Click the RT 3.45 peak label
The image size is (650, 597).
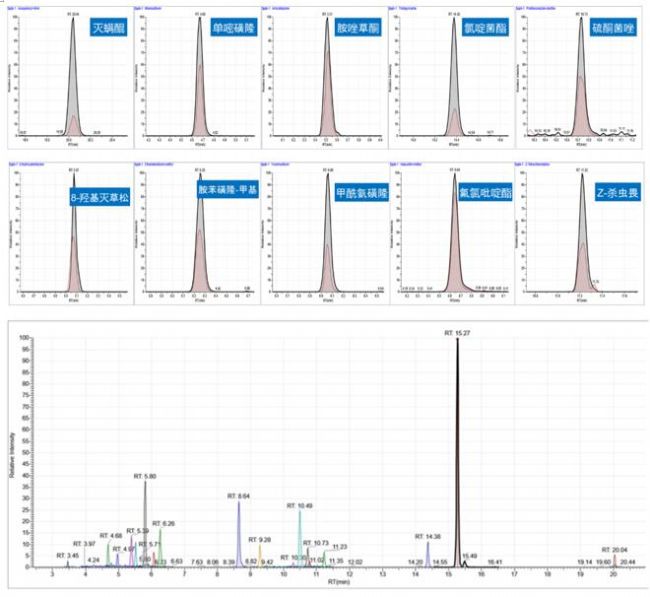click(67, 555)
